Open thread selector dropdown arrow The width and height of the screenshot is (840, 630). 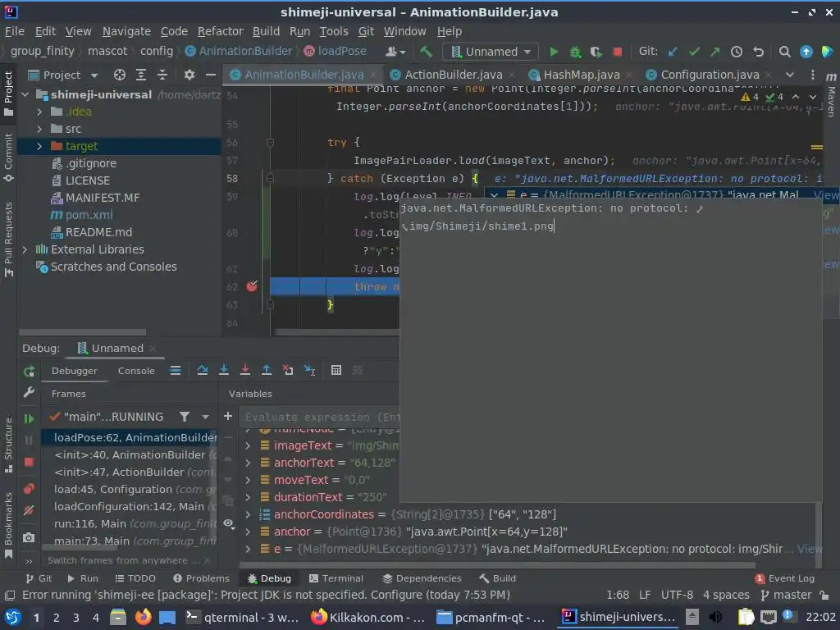click(205, 416)
